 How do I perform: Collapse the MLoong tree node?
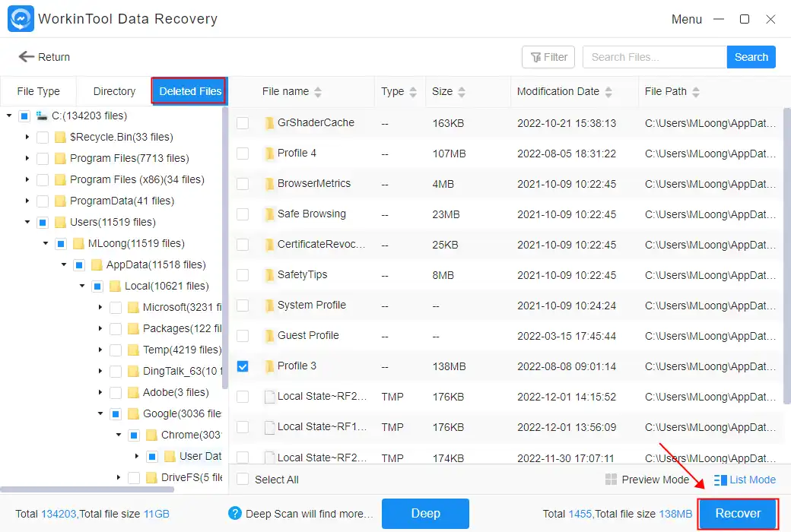tap(46, 243)
